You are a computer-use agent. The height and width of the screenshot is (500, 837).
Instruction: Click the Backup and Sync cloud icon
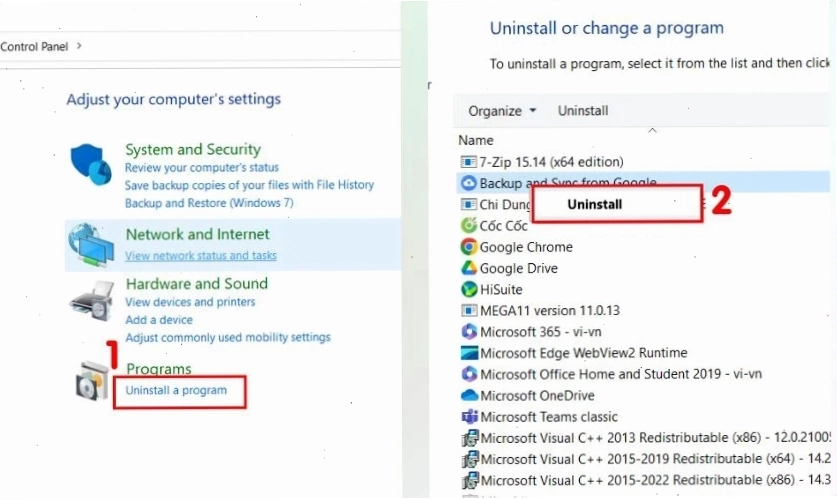(468, 183)
